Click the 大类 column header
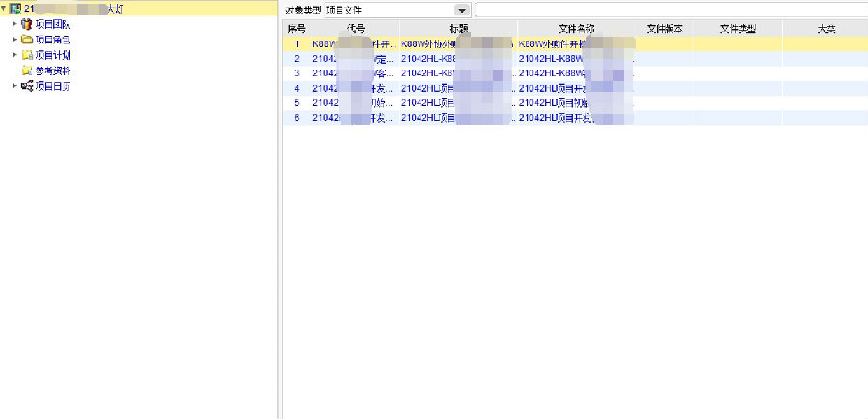The width and height of the screenshot is (868, 419). pos(826,29)
